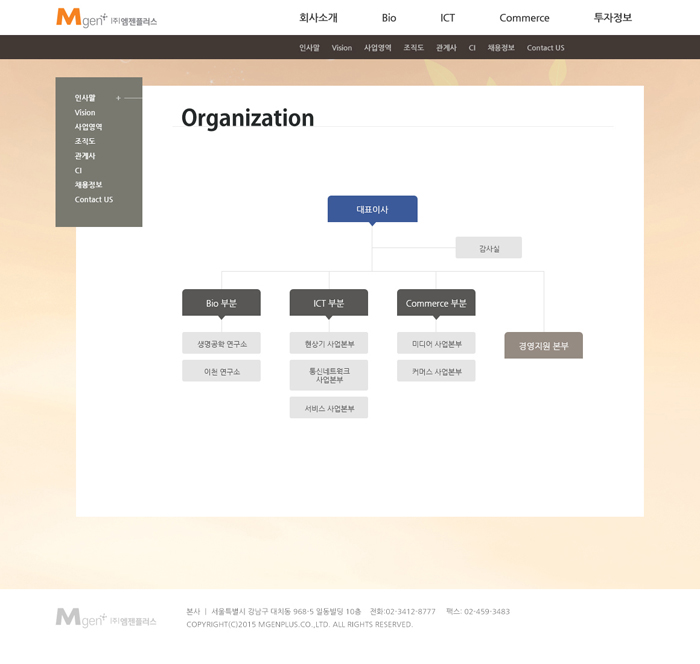Select ICT in the top navigation
The image size is (700, 664).
point(447,18)
